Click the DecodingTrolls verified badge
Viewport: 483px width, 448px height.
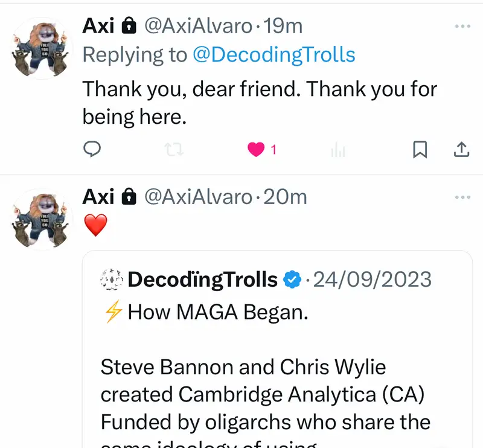click(x=293, y=280)
